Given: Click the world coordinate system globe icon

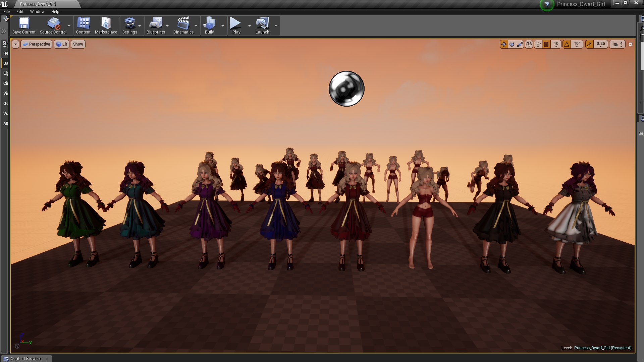Looking at the screenshot, I should [x=529, y=44].
